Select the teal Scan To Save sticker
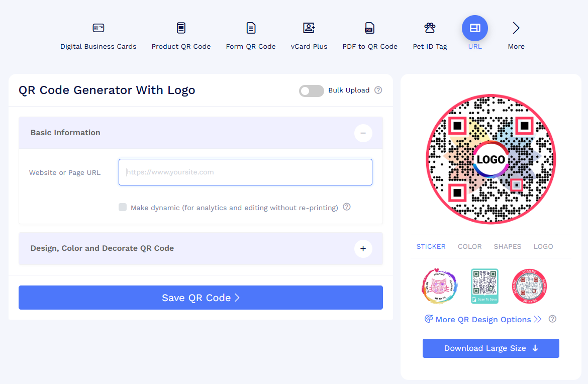 tap(484, 286)
